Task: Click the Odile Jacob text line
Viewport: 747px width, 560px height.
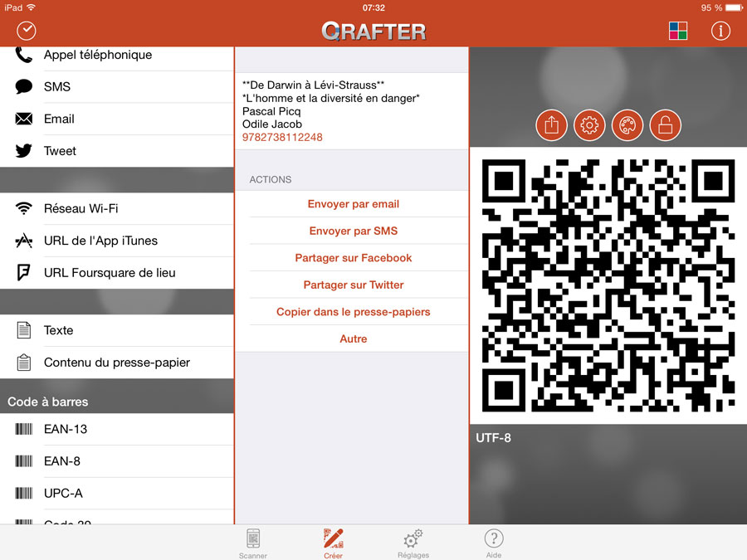Action: click(272, 124)
